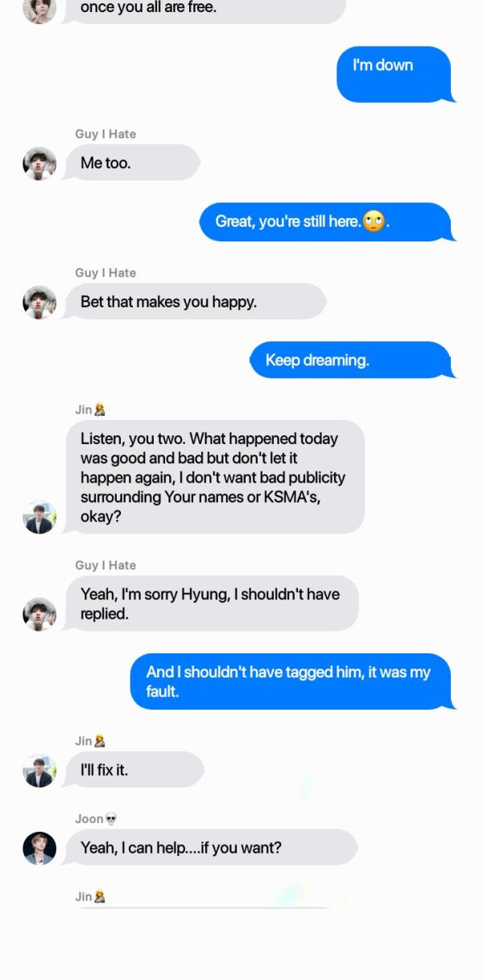Tap Guy I Hate avatar beside "Me too."
Screen dimensions: 483x980
pyautogui.click(x=39, y=163)
